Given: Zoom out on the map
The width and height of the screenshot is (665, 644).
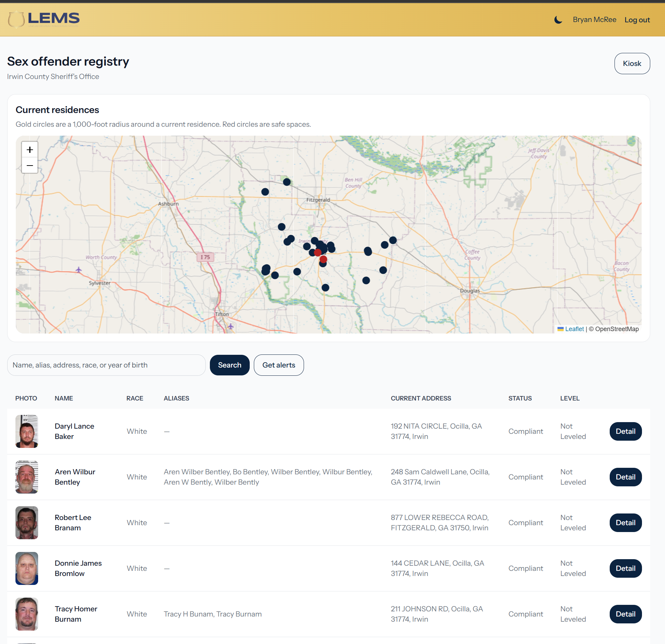Looking at the screenshot, I should [x=30, y=166].
